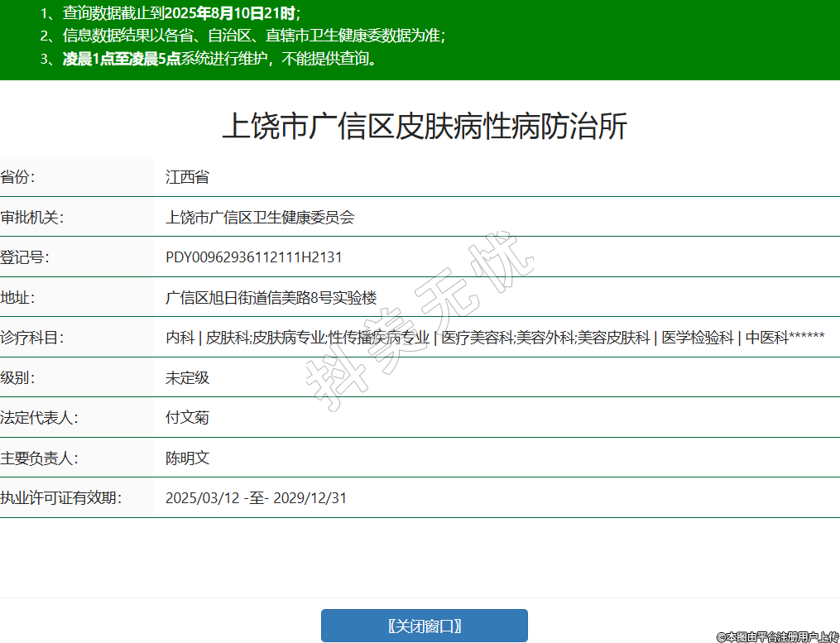Viewport: 840px width, 643px height.
Task: Click the 执业许可证有效期 field label
Action: point(61,498)
